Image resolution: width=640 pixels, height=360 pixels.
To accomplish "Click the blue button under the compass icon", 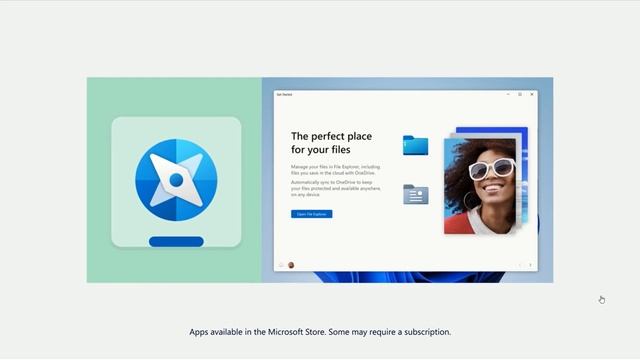I will tap(176, 242).
